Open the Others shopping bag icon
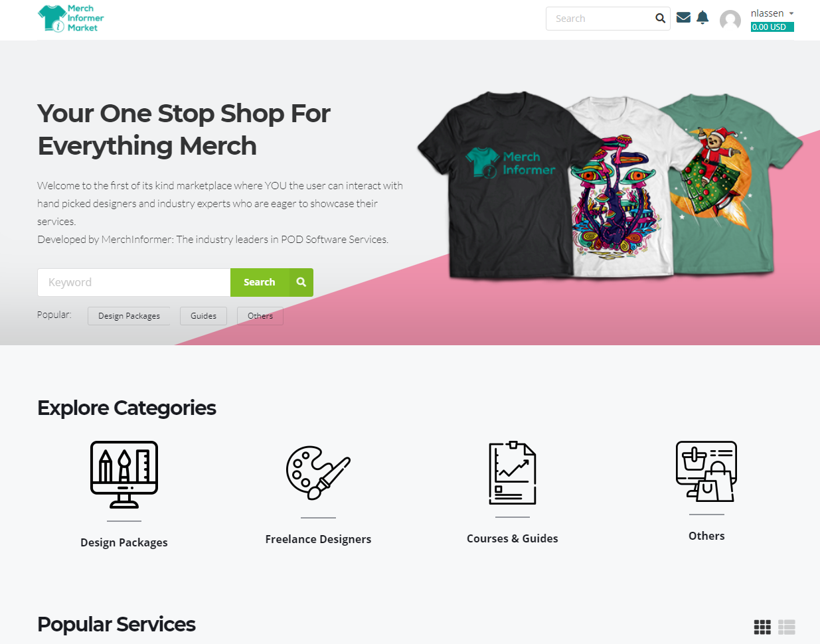 point(706,471)
